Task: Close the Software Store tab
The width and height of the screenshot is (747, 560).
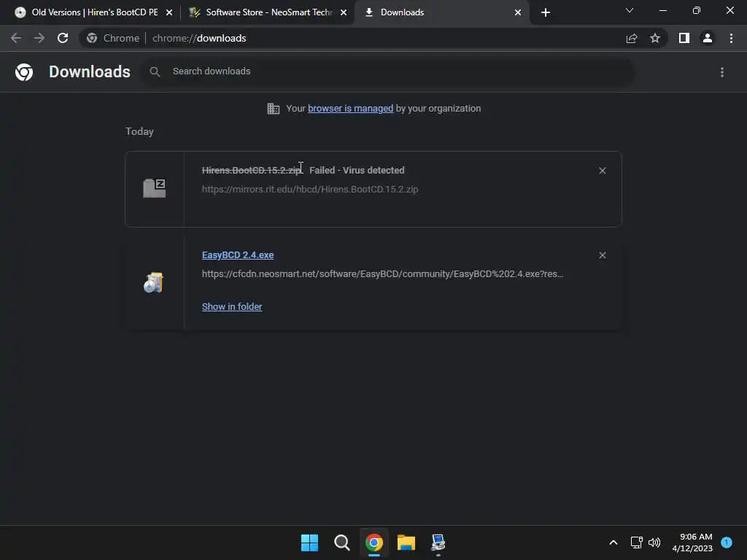Action: (x=344, y=12)
